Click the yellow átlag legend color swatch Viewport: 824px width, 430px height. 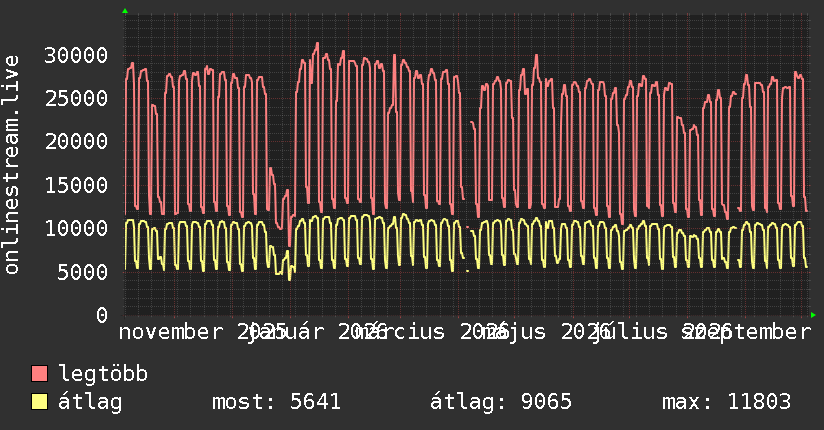click(x=39, y=402)
